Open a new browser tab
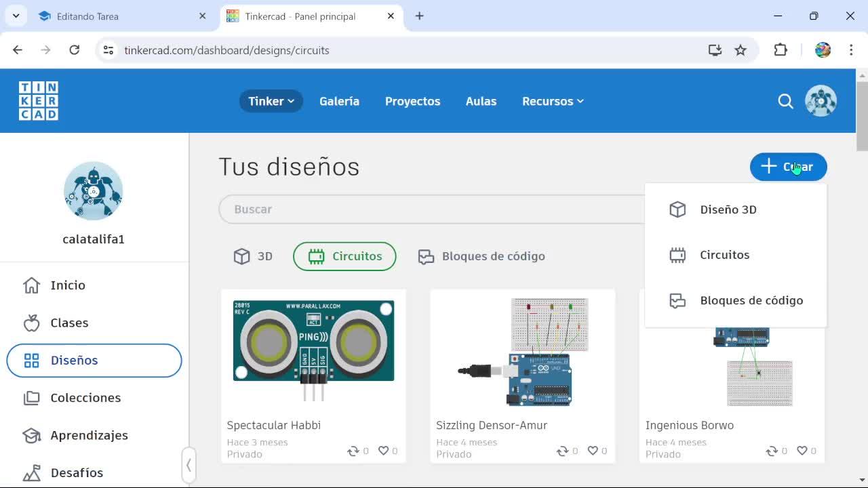Image resolution: width=868 pixels, height=488 pixels. pos(419,16)
